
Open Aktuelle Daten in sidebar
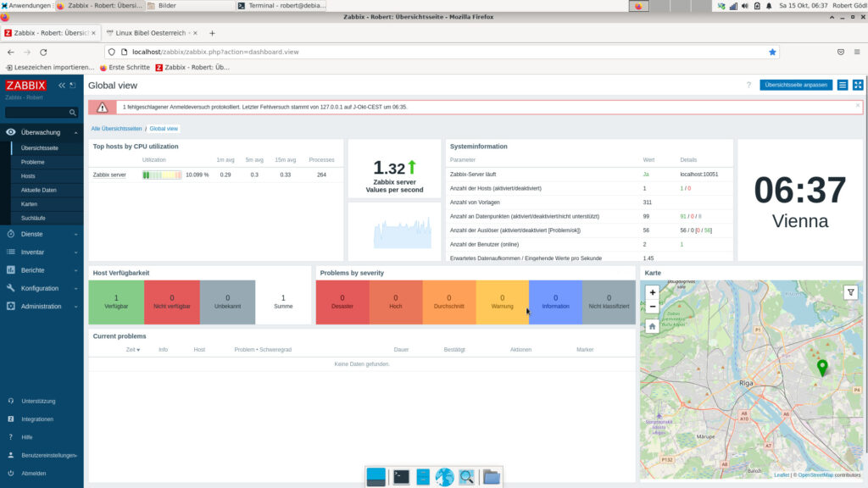[39, 191]
